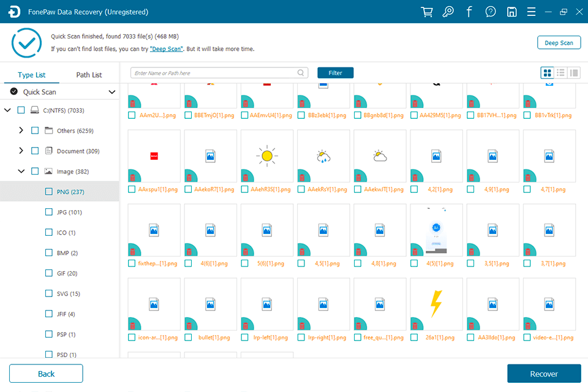Viewport: 588px width, 392px height.
Task: Click the register key icon
Action: [448, 12]
